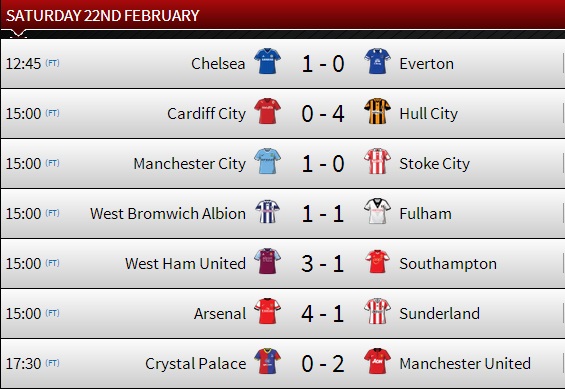
Task: Click the FT status on the 12:45 match
Action: [x=52, y=63]
